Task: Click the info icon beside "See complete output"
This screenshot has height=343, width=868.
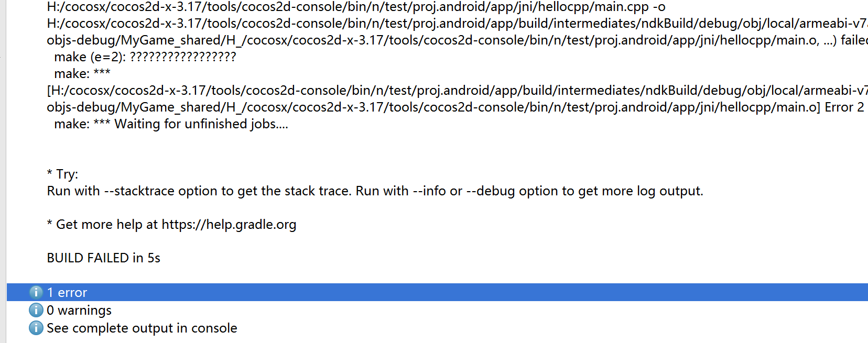Action: (36, 328)
